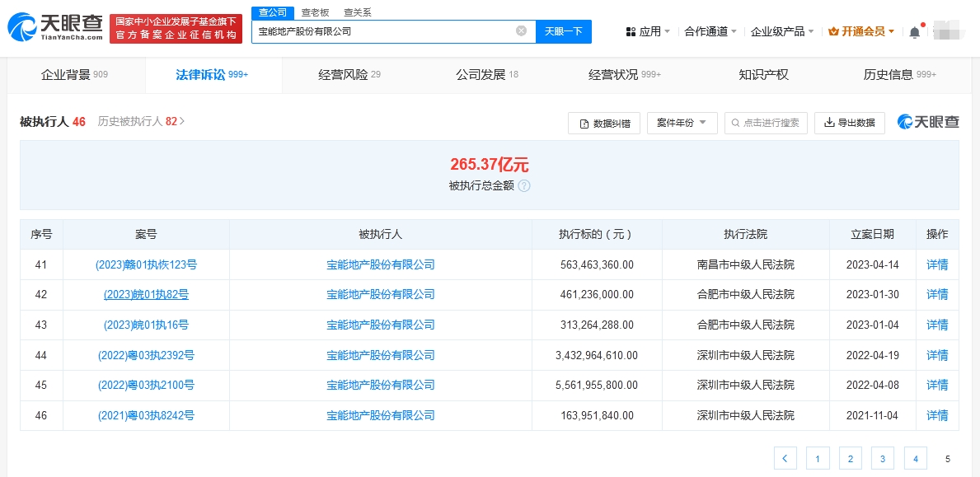Expand the 案件年份 dropdown
This screenshot has height=477, width=980.
pos(682,124)
